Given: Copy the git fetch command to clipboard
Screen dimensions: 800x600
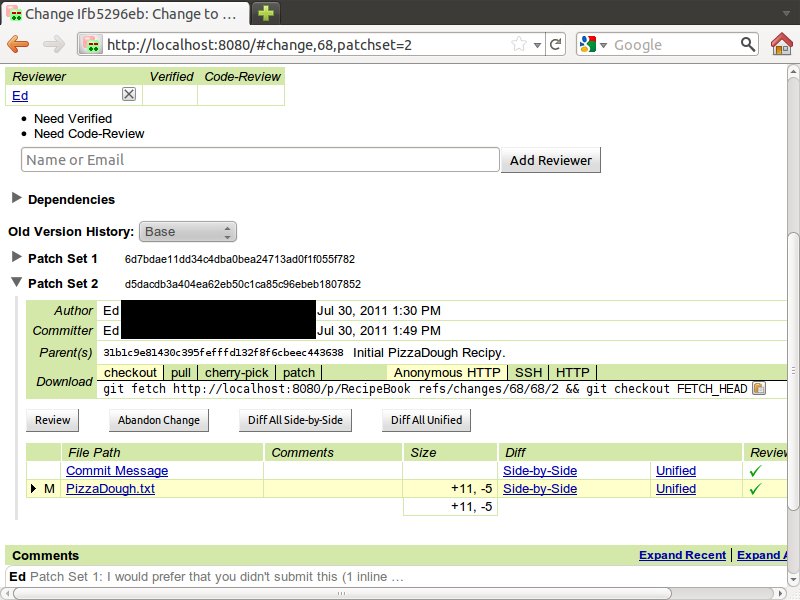Looking at the screenshot, I should (759, 389).
